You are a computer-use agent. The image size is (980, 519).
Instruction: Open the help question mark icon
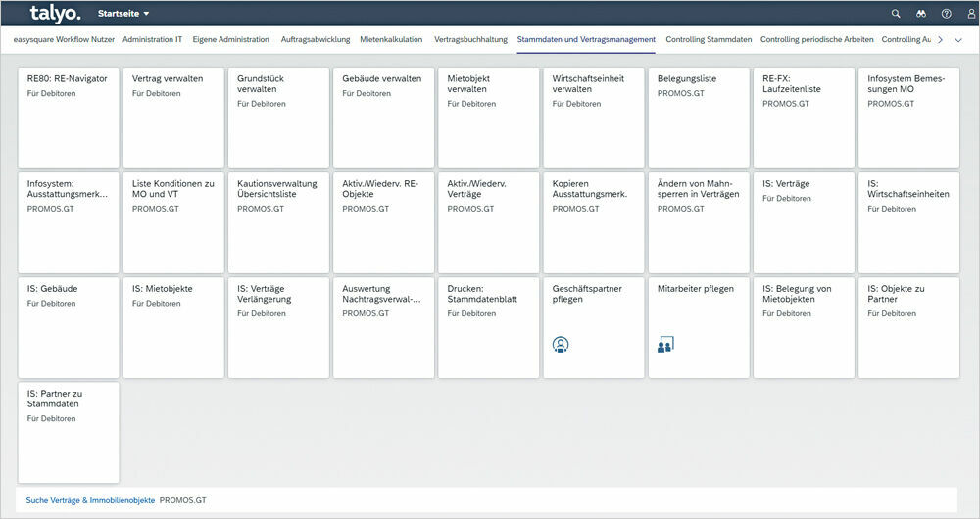[946, 14]
